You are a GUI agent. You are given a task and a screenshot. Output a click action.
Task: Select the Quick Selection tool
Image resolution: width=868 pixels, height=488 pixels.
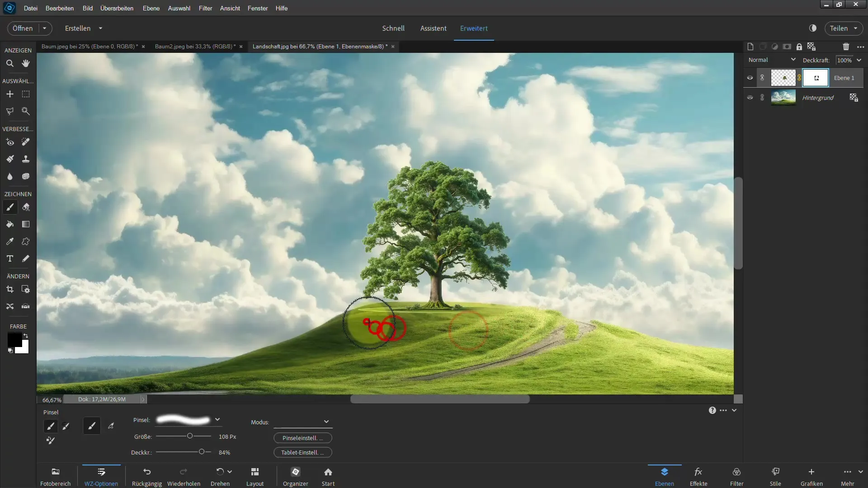click(26, 111)
